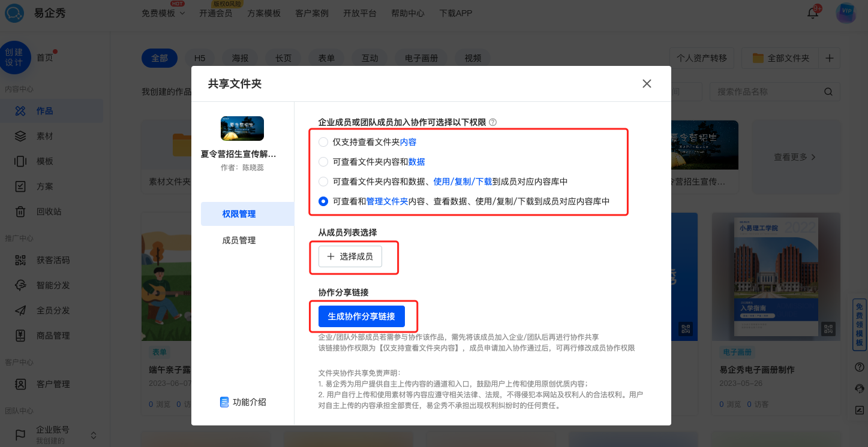Select the 可查看文件夹内容和数据 radio option
The image size is (868, 447).
pyautogui.click(x=323, y=162)
